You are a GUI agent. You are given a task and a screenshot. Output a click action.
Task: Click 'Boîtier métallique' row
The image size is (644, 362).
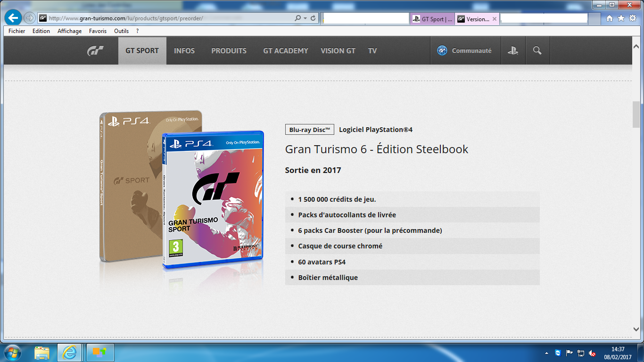click(x=413, y=277)
